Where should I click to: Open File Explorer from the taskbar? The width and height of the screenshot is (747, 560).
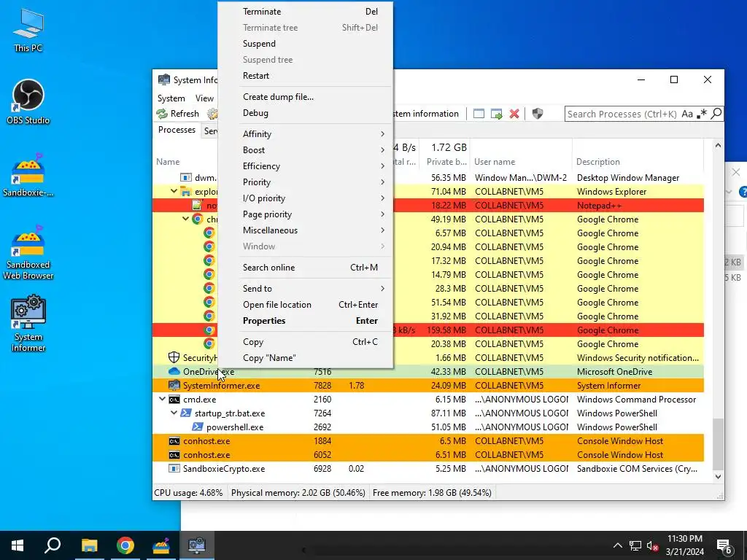point(89,545)
